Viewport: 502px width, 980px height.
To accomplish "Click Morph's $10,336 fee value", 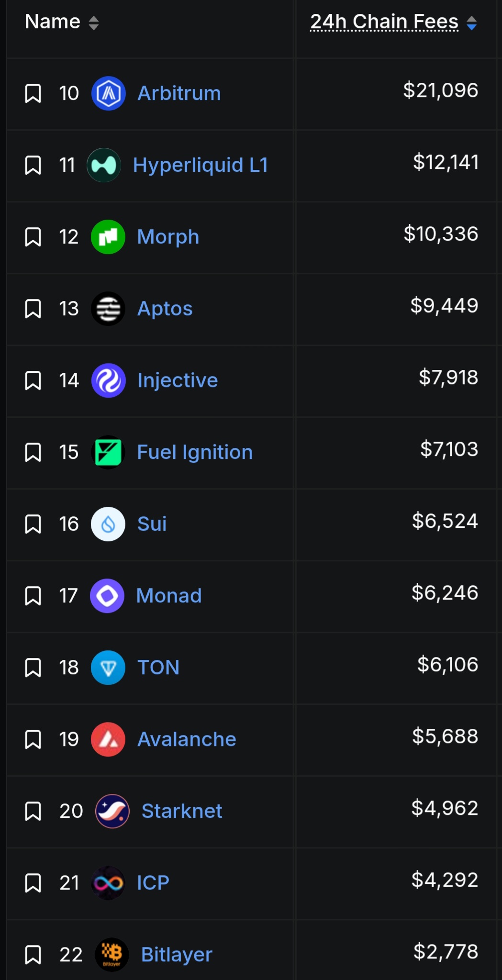I will pos(441,234).
